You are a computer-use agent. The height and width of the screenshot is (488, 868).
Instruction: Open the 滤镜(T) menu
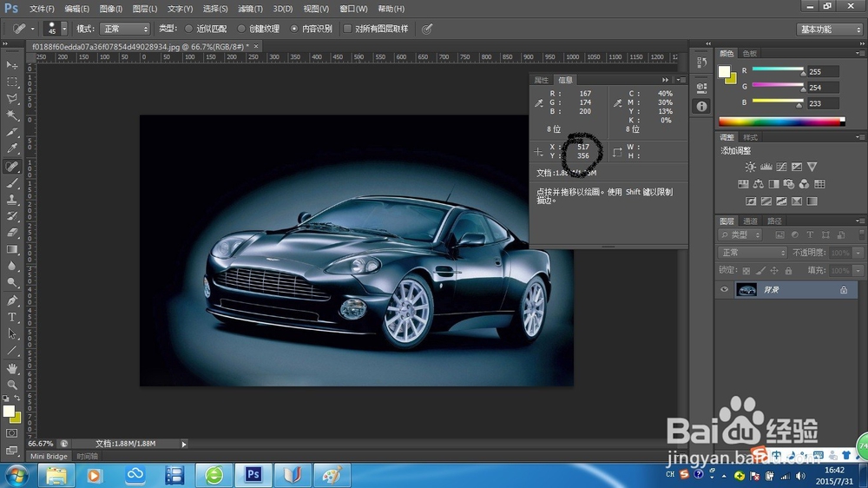tap(250, 9)
